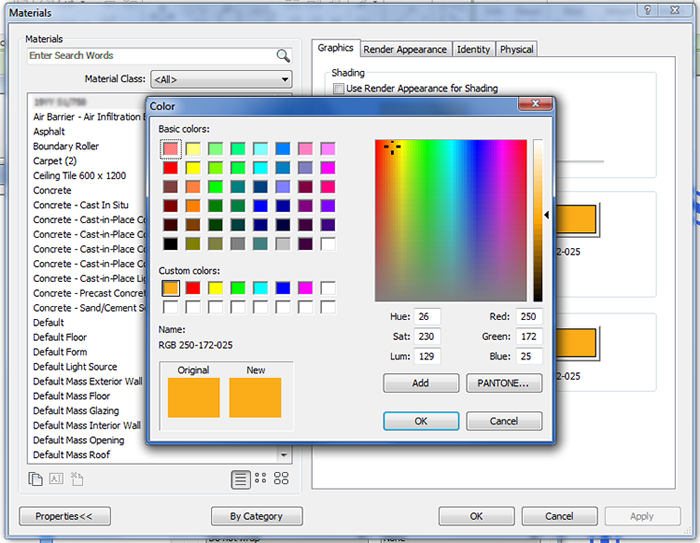
Task: Select Ceiling Tile 600 x 1200
Action: pos(79,176)
